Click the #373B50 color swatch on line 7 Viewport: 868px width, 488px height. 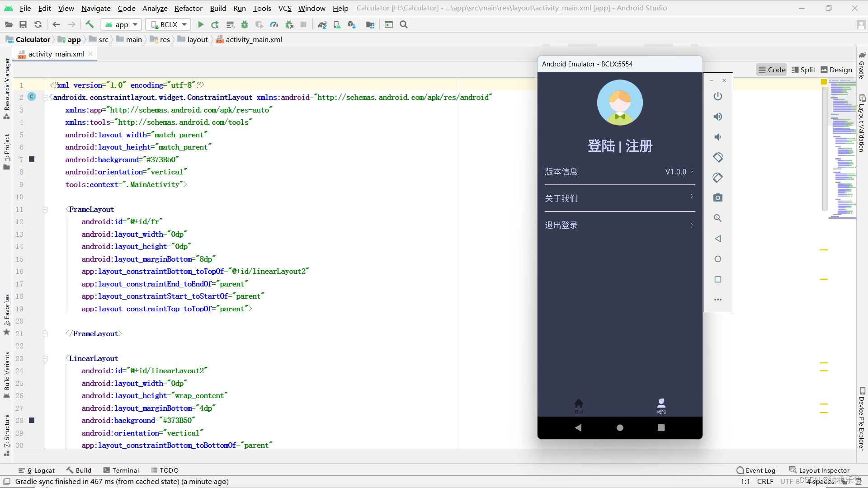(x=32, y=160)
